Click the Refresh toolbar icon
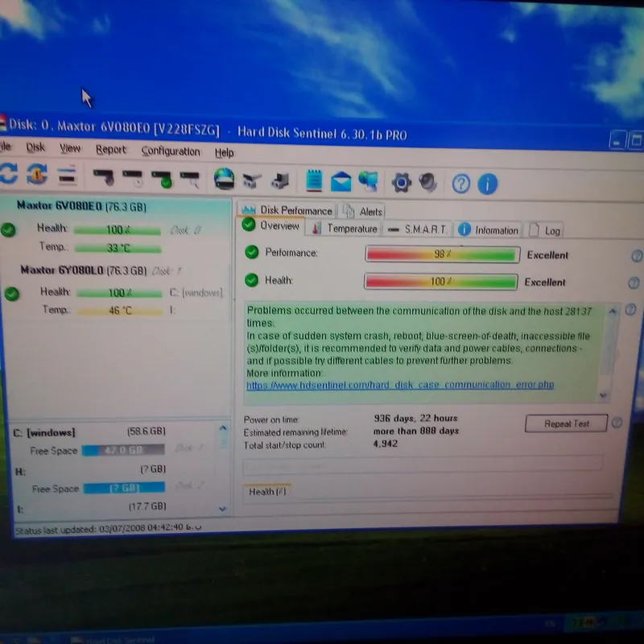The image size is (644, 644). coord(8,173)
